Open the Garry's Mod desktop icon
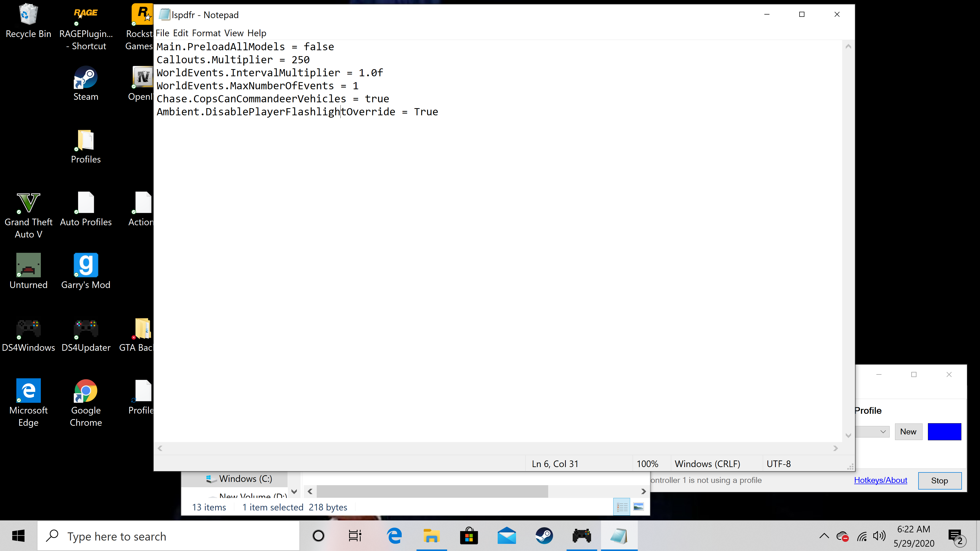This screenshot has width=980, height=551. tap(85, 265)
